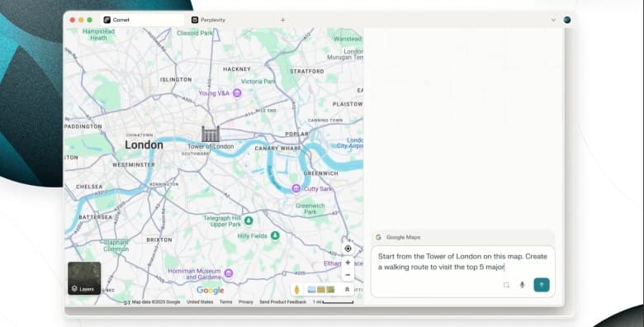Screen dimensions: 644x327
Task: Click the WESTMINSTER label
Action: [x=134, y=164]
